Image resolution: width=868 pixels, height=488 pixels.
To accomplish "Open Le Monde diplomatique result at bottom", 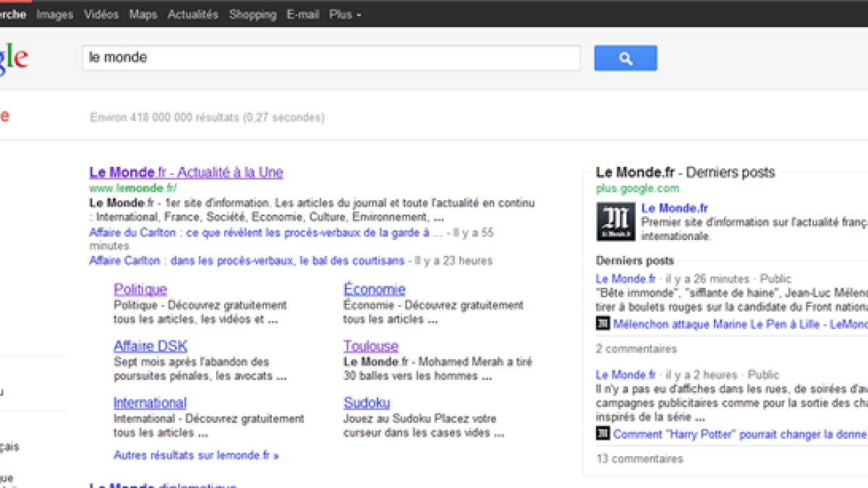I will click(163, 484).
